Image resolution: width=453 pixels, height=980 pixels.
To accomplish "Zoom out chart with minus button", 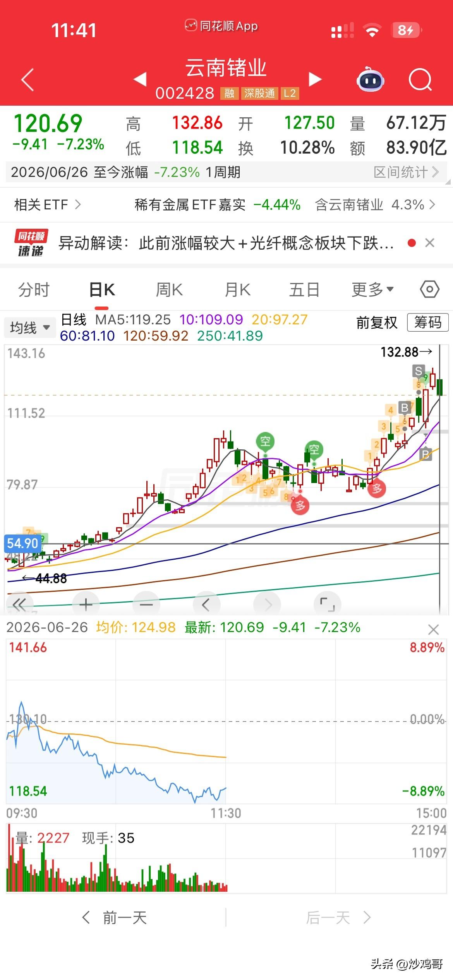I will pyautogui.click(x=146, y=605).
